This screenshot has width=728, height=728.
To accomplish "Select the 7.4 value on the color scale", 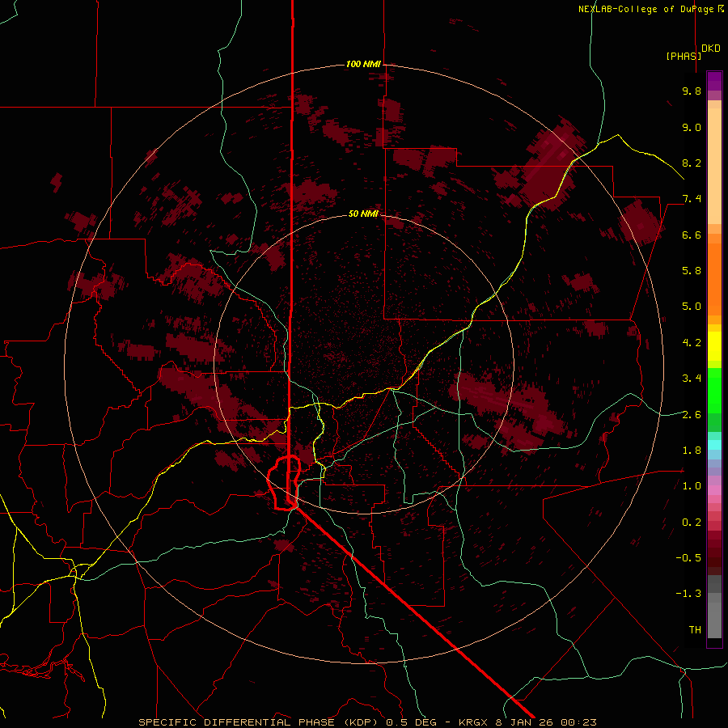I will pos(692,199).
